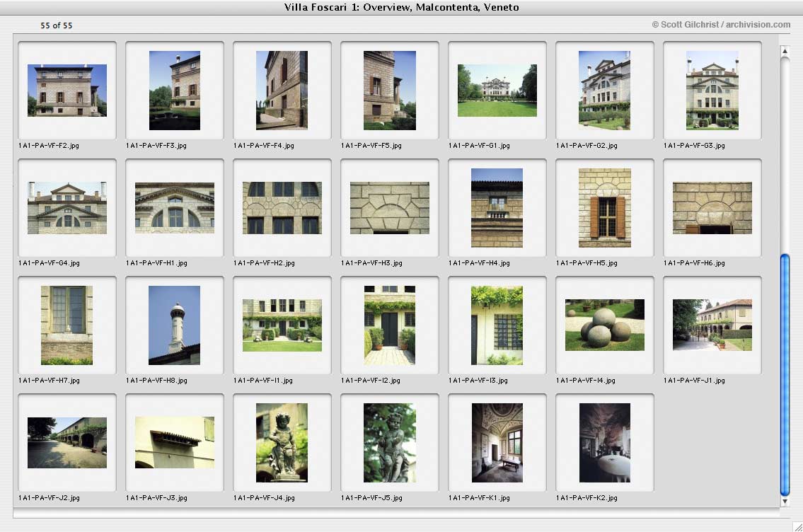
Task: Click the 1A1-PA-VF-F2.jpg filename label
Action: tap(49, 146)
